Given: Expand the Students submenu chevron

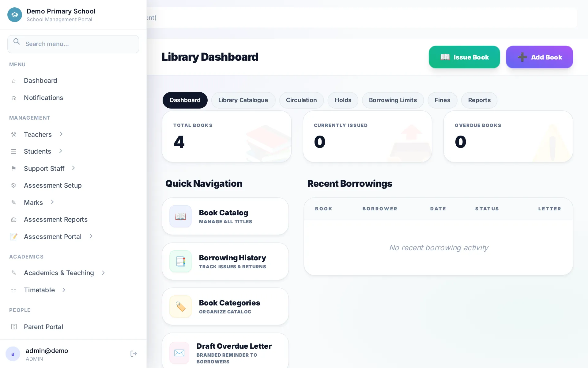Looking at the screenshot, I should (61, 151).
